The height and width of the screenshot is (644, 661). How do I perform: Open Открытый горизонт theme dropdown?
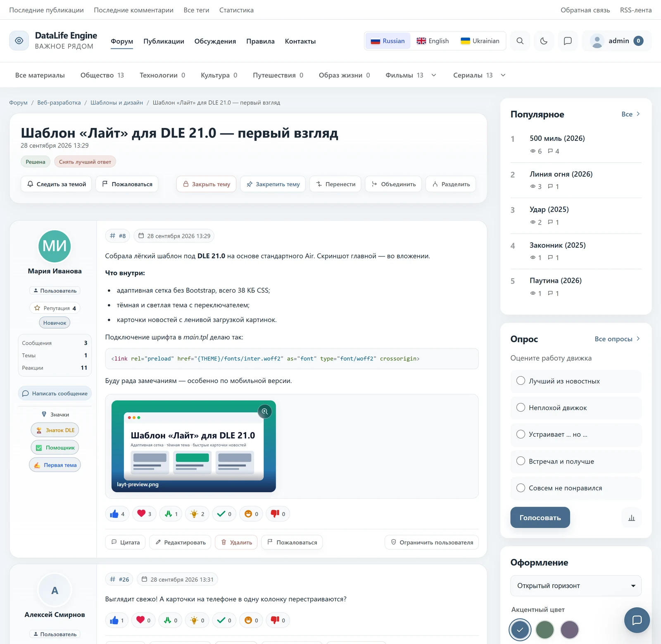click(576, 586)
